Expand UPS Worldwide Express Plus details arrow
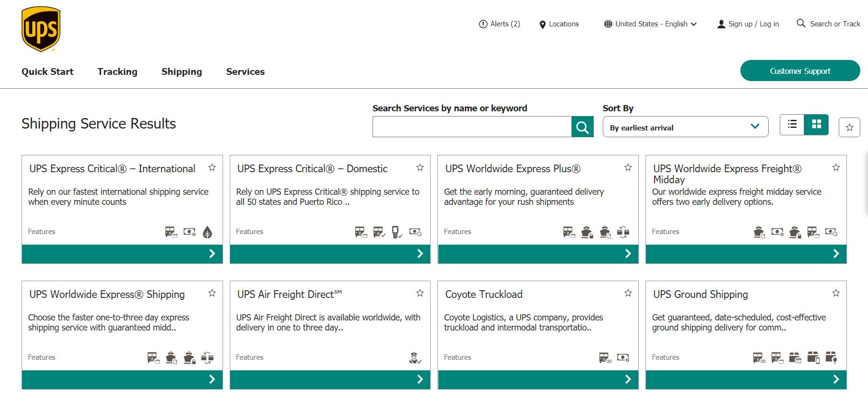 [628, 254]
